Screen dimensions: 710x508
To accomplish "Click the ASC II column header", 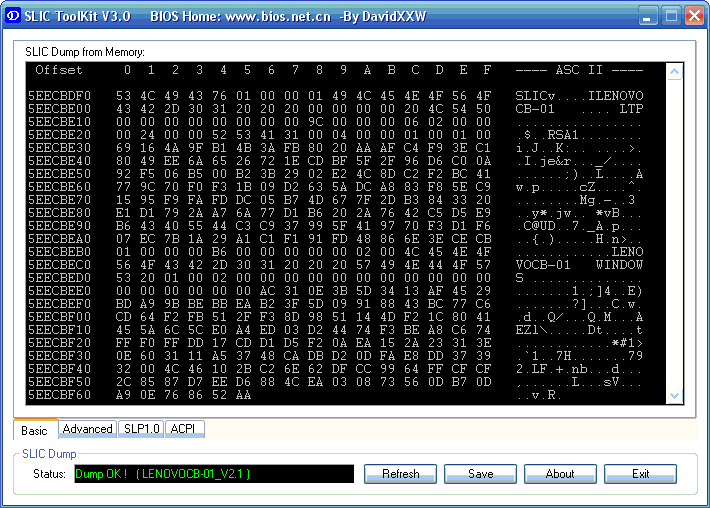I will [579, 70].
